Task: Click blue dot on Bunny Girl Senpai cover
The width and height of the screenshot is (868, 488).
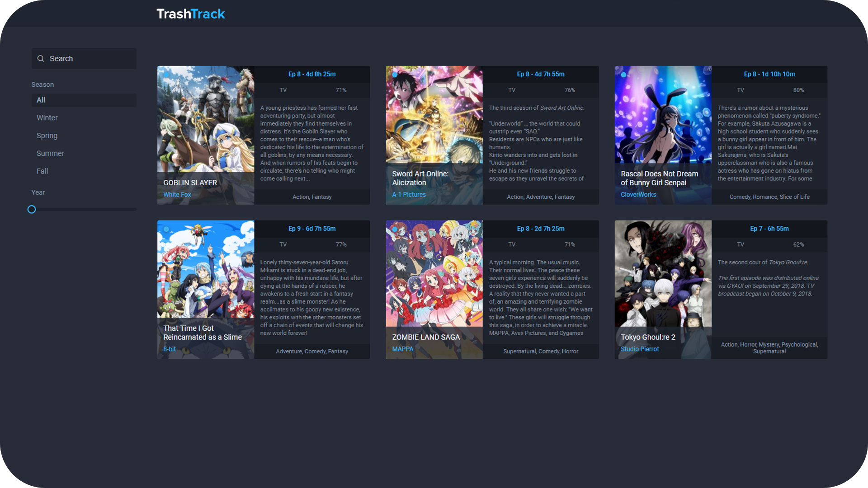Action: [x=623, y=75]
